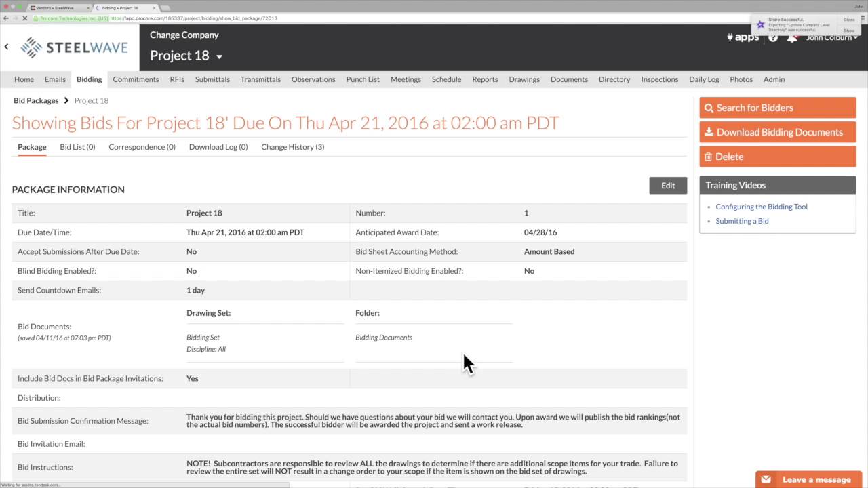
Task: Open the Home tool tab
Action: click(24, 79)
